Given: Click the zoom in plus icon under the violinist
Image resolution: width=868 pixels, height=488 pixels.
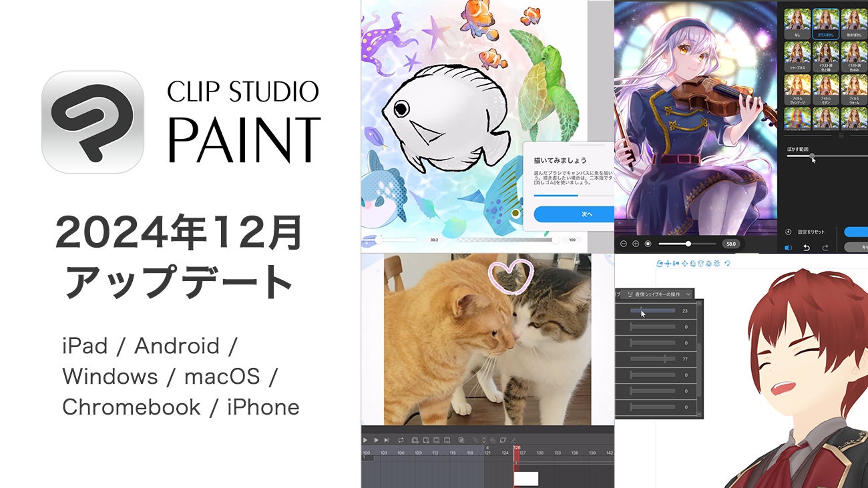Looking at the screenshot, I should pyautogui.click(x=636, y=244).
